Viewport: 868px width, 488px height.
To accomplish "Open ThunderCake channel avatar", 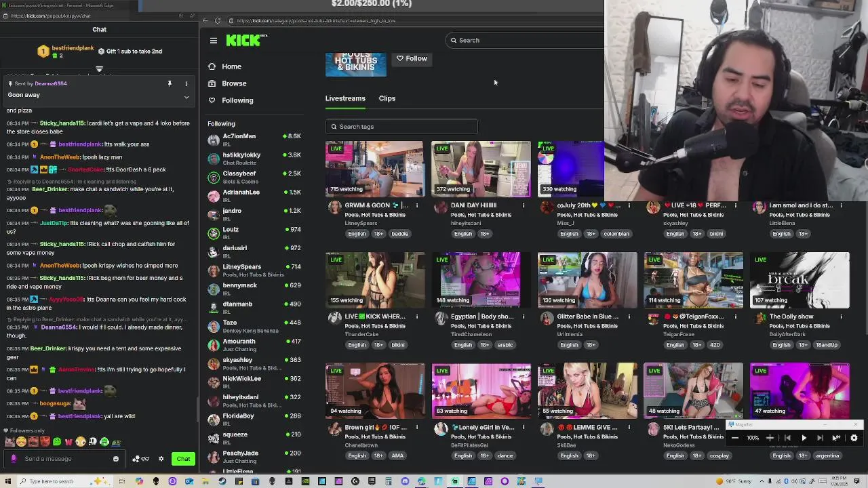I will [335, 318].
